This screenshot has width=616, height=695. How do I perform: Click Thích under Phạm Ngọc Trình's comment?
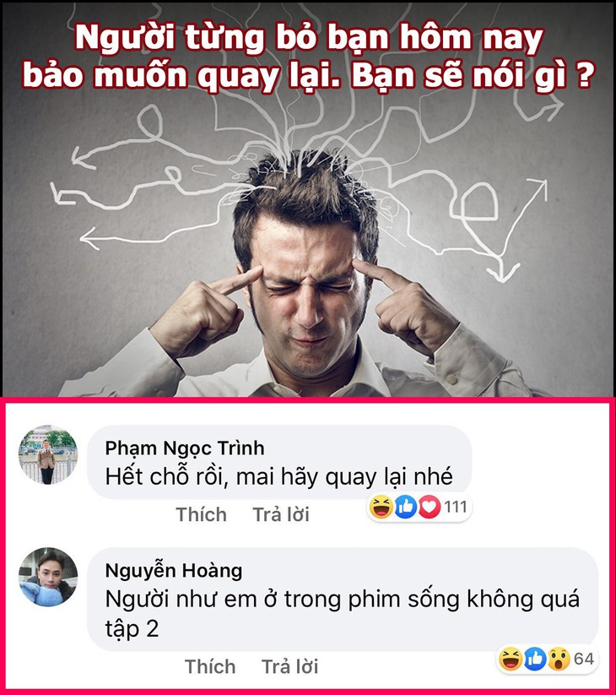pyautogui.click(x=201, y=514)
